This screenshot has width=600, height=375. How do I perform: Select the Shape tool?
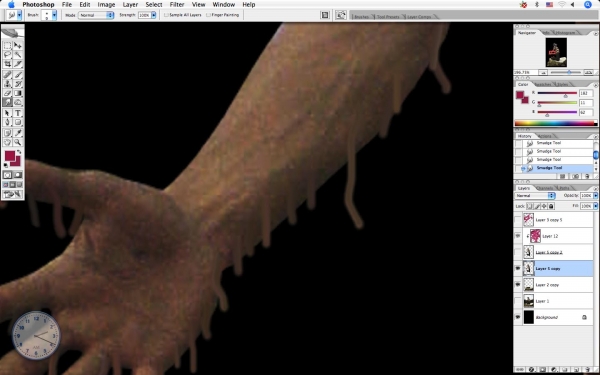(18, 122)
